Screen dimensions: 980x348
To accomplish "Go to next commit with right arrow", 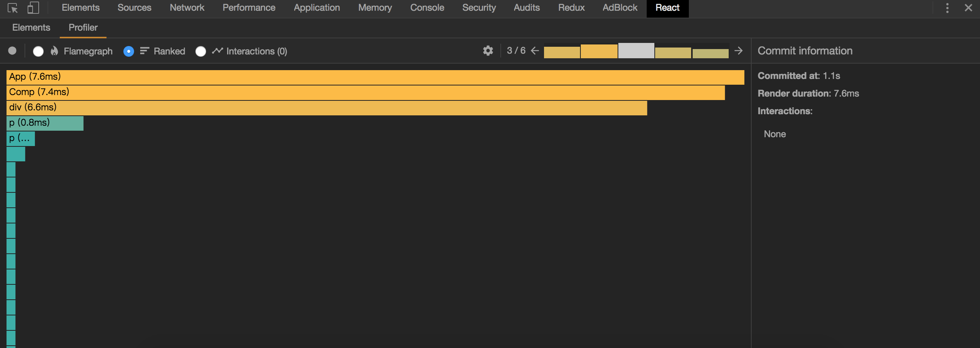I will point(738,51).
